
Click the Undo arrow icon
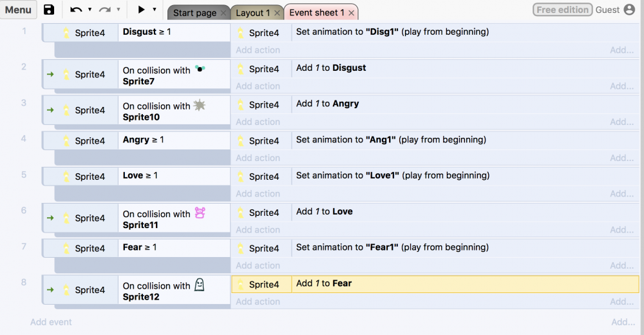point(76,10)
